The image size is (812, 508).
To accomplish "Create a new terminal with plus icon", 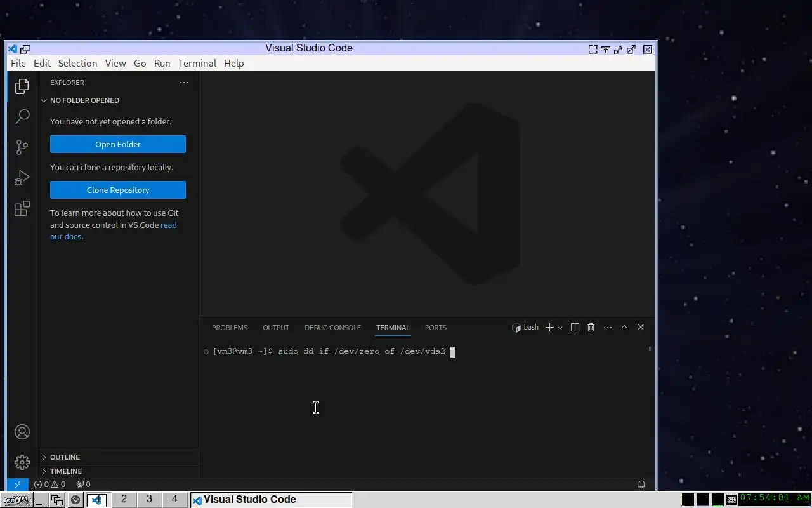I will coord(549,328).
